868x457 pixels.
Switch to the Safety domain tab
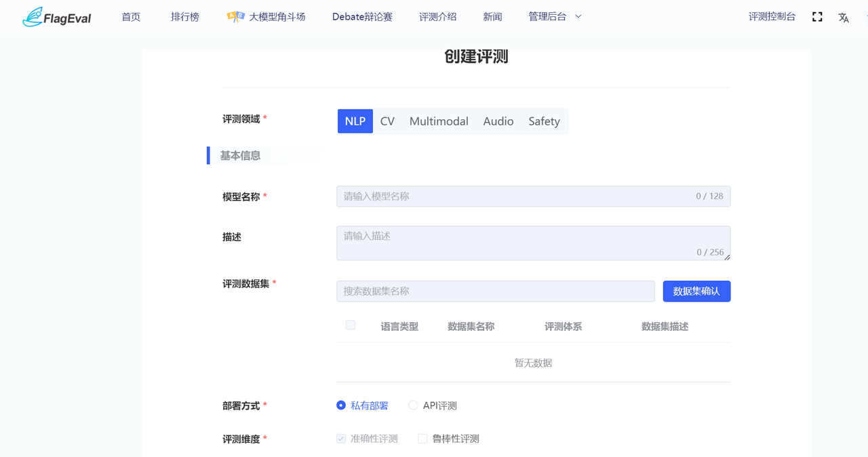click(x=544, y=121)
